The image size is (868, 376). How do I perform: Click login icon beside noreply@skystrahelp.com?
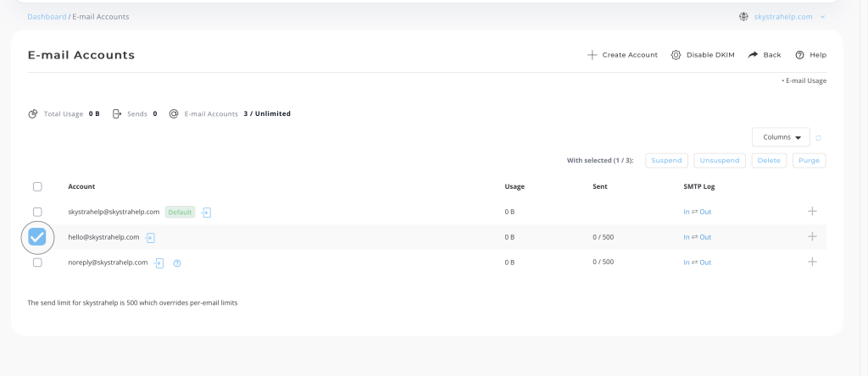(x=159, y=263)
